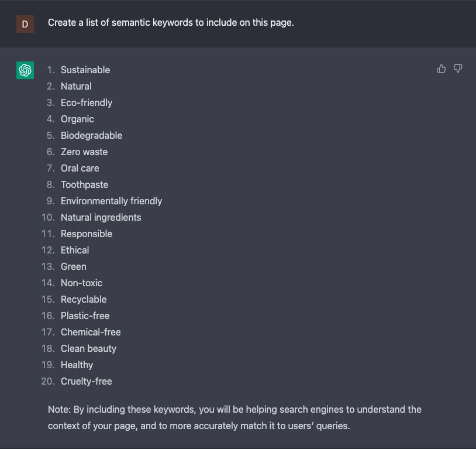Image resolution: width=476 pixels, height=449 pixels.
Task: Click the 'Plastic-free' keyword
Action: coord(85,316)
